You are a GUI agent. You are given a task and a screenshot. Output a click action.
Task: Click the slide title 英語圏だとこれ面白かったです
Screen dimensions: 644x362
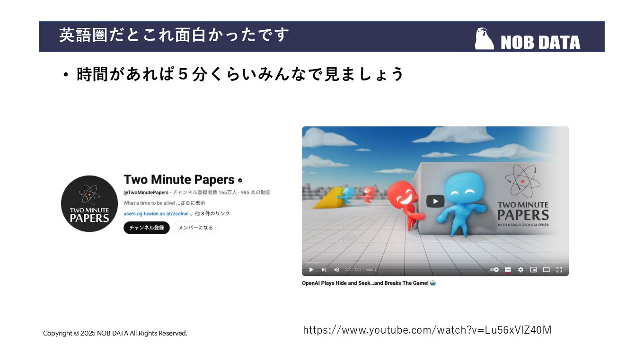coord(174,35)
